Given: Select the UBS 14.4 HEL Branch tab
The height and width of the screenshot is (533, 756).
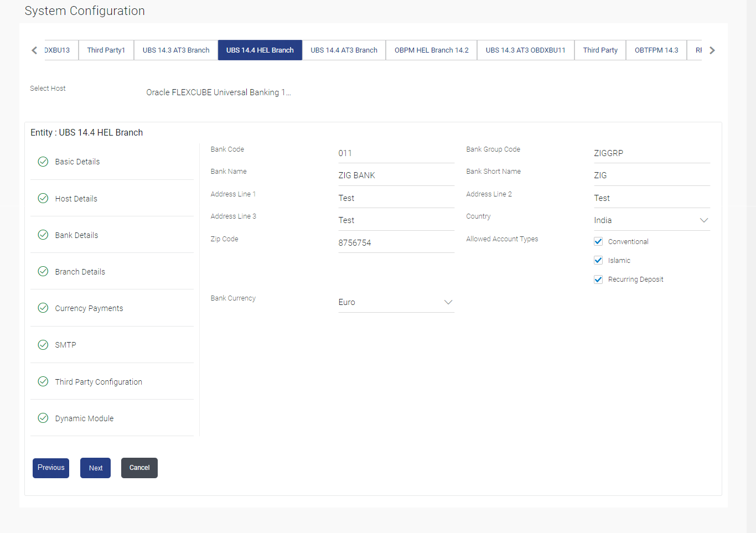Looking at the screenshot, I should 260,50.
